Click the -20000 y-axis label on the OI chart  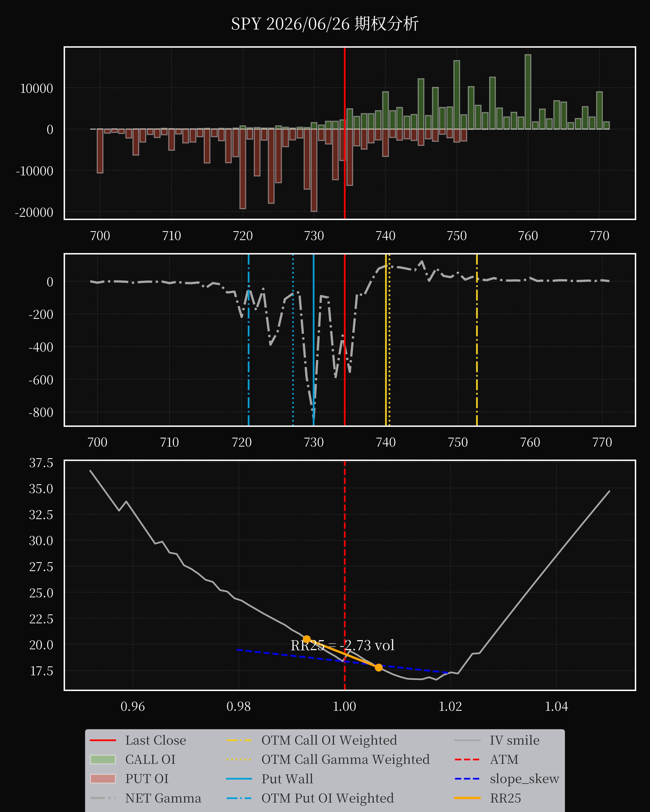[34, 212]
